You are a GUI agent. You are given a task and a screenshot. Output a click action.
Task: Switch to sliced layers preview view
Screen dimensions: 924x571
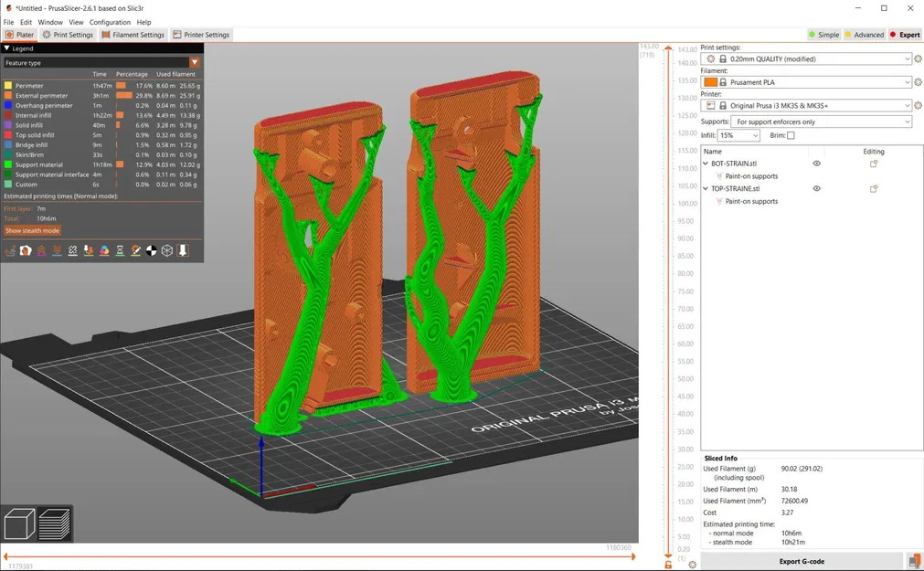pyautogui.click(x=55, y=523)
